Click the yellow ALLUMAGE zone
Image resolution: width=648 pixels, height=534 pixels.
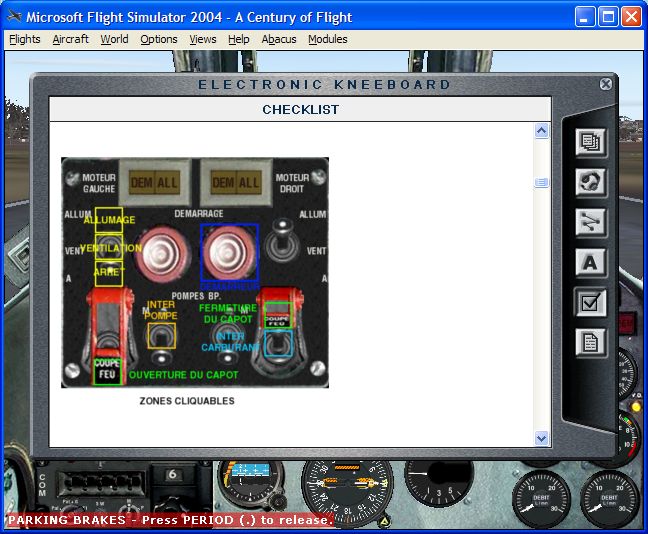tap(109, 220)
